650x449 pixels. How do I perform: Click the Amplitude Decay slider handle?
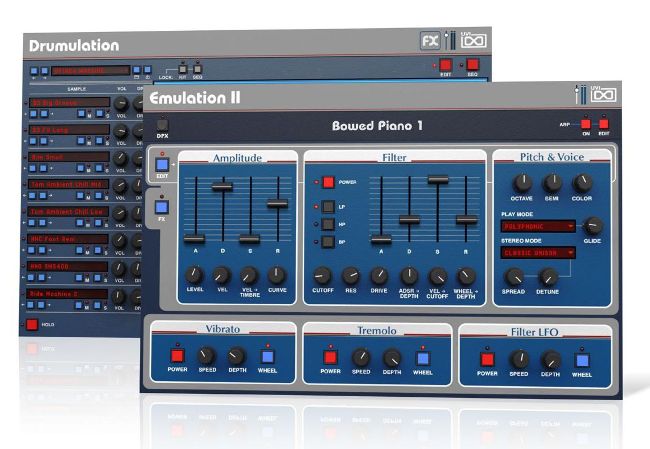(x=222, y=187)
